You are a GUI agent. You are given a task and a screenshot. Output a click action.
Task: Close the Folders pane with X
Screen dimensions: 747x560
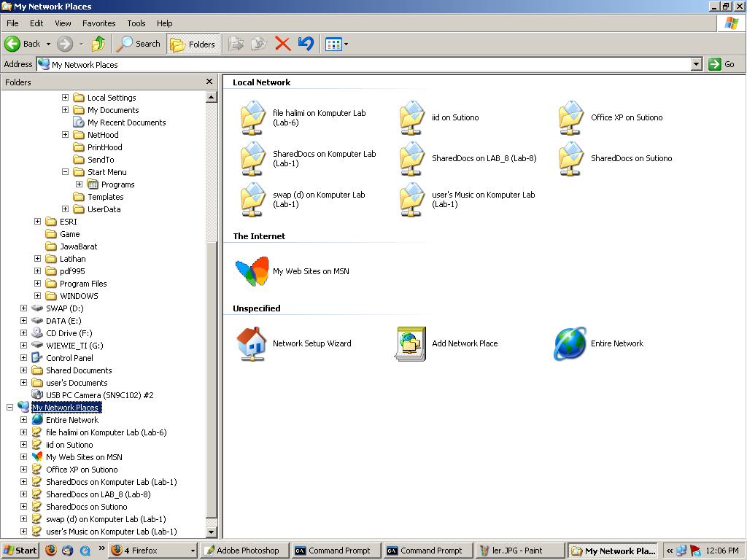click(209, 82)
